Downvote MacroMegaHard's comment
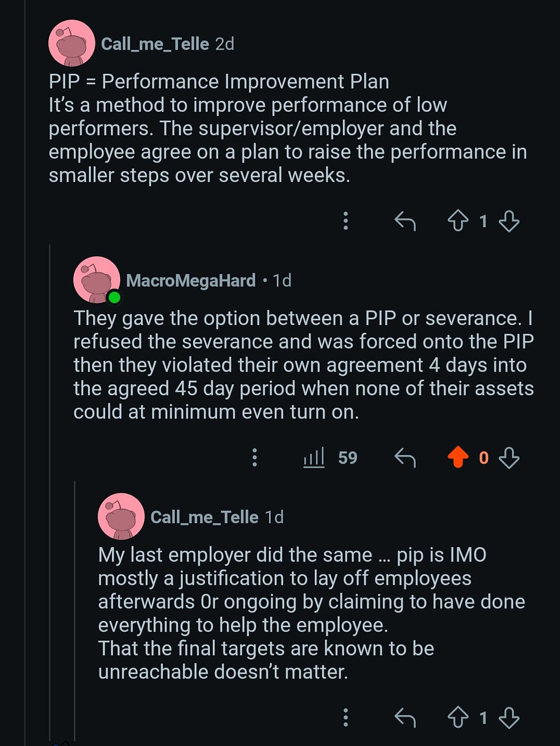The height and width of the screenshot is (746, 560). pyautogui.click(x=507, y=458)
